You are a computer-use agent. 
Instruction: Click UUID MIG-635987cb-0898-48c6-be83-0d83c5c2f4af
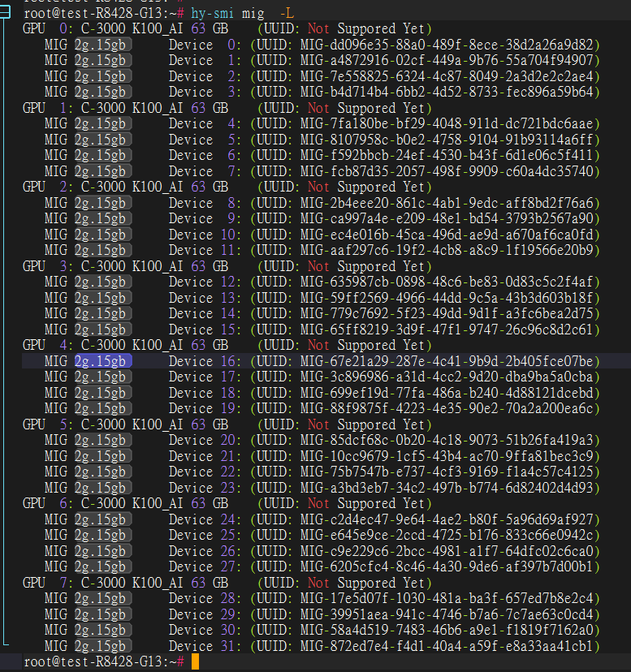tap(447, 282)
